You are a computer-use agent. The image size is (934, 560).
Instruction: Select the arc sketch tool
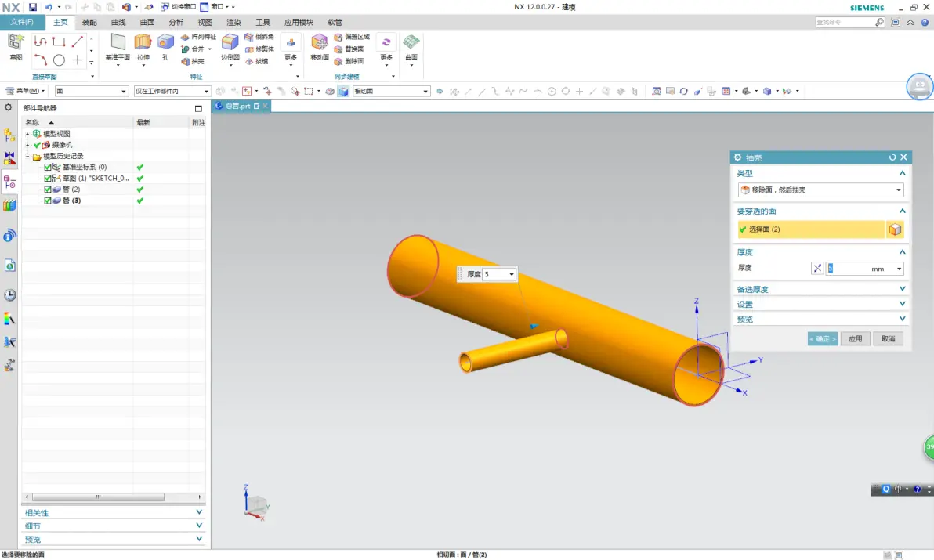40,60
